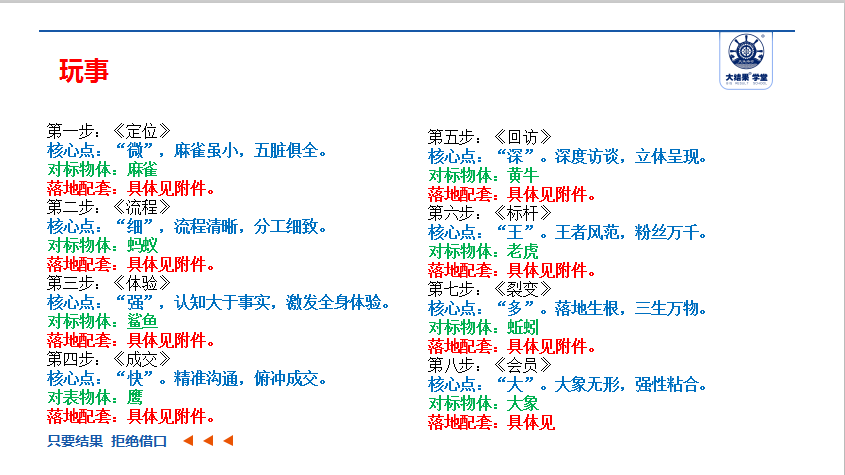Viewport: 845px width, 475px height.
Task: Click the 大结果学堂 logo badge
Action: (746, 60)
